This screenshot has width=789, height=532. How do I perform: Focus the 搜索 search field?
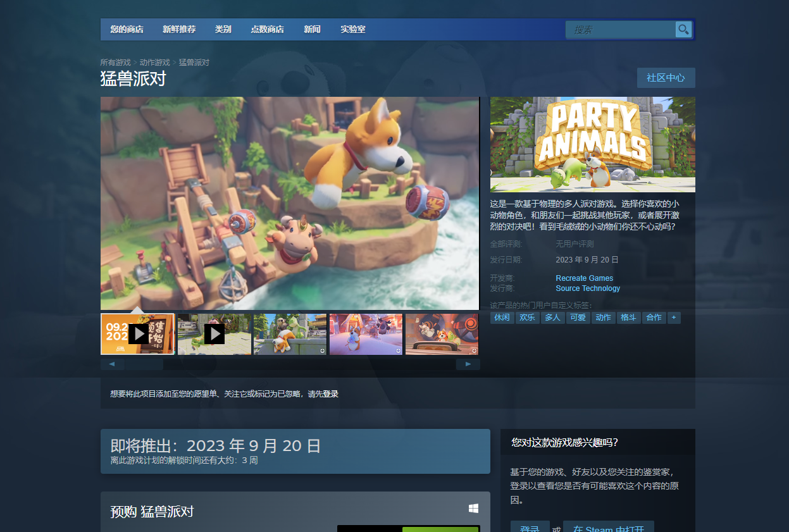coord(621,29)
